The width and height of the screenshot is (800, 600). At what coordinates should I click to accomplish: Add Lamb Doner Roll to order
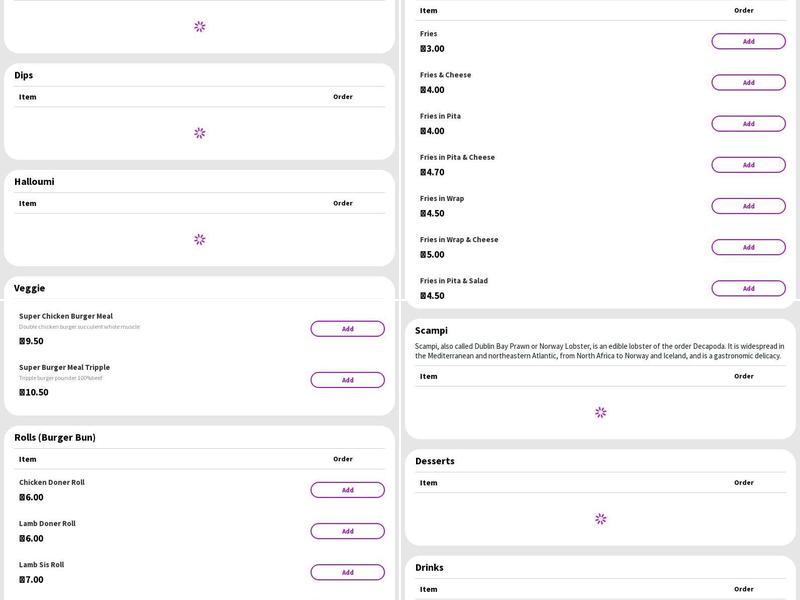(x=347, y=531)
